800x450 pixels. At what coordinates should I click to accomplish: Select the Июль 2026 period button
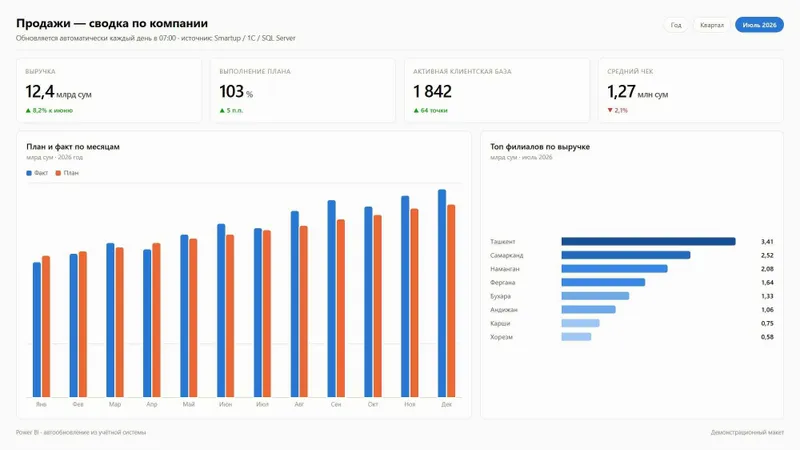759,25
